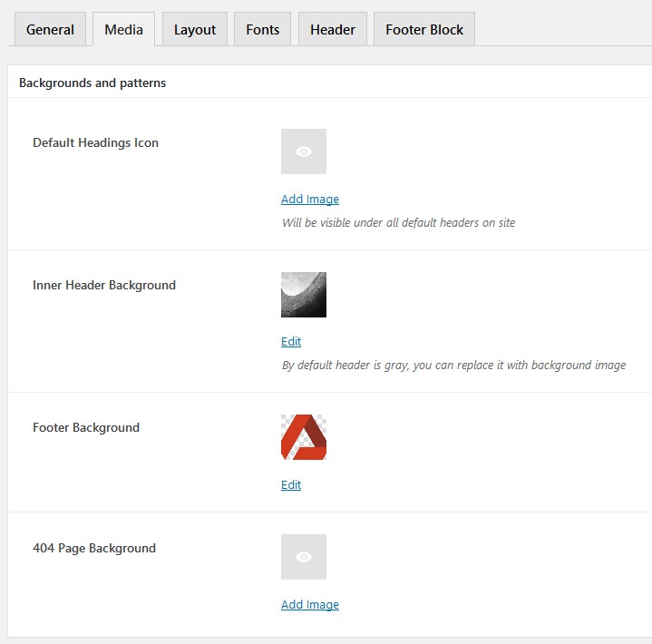Click the Default Headings Icon label
The height and width of the screenshot is (644, 652).
[95, 142]
